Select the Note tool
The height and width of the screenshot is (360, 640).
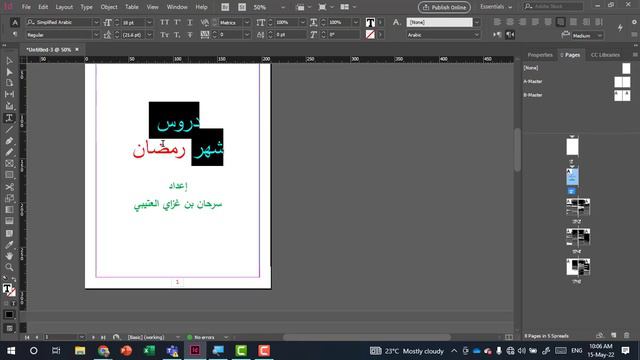coord(9,233)
